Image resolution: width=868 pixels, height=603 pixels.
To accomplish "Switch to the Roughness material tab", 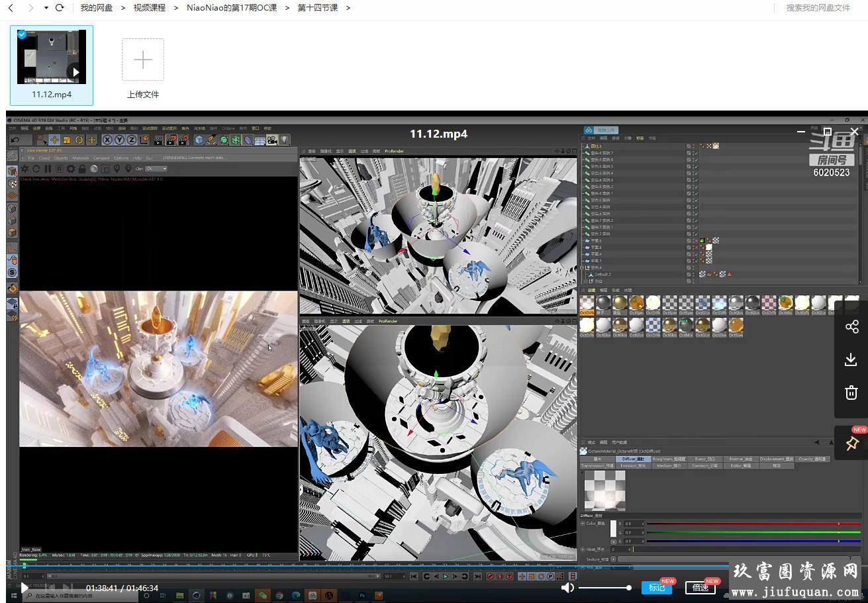I will [669, 459].
